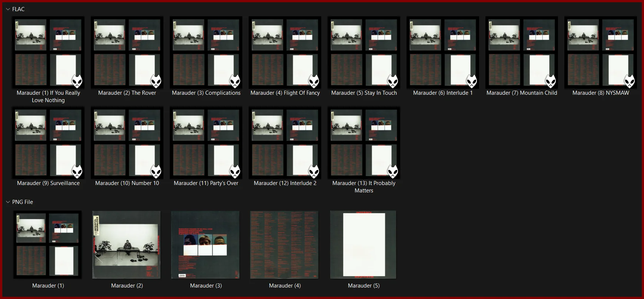This screenshot has width=644, height=299.
Task: Click the PNG file name Marauder (2)
Action: 127,286
